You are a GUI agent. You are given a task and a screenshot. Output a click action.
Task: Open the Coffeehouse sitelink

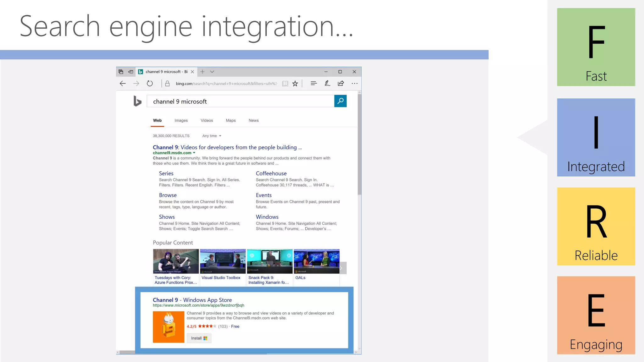pos(271,173)
